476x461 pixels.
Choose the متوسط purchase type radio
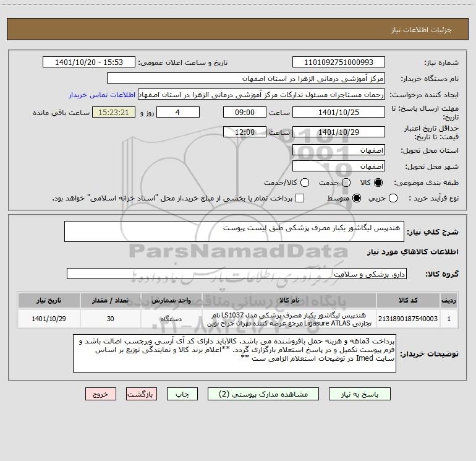pyautogui.click(x=357, y=198)
